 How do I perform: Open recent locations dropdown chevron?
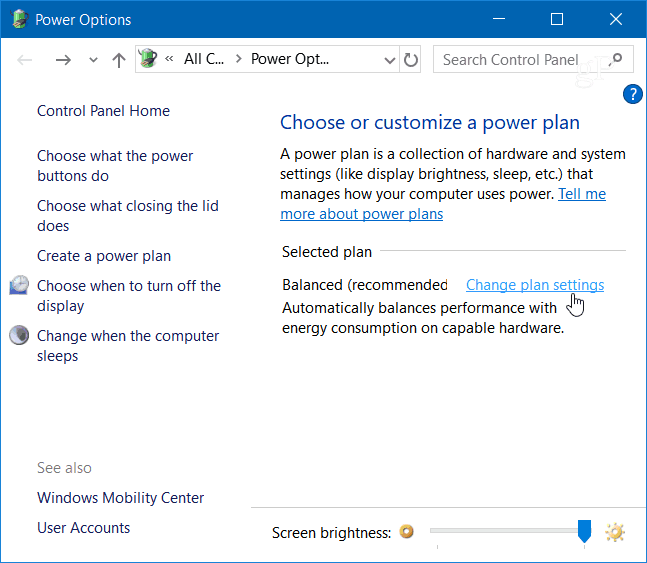pyautogui.click(x=93, y=60)
